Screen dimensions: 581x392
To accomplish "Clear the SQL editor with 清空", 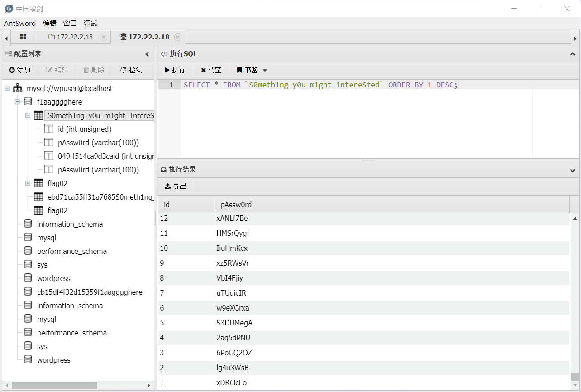I will pos(211,70).
